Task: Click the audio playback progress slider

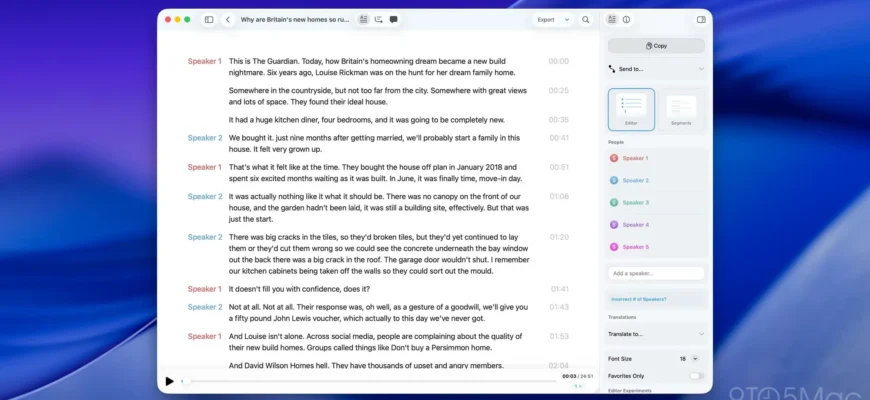Action: point(368,381)
